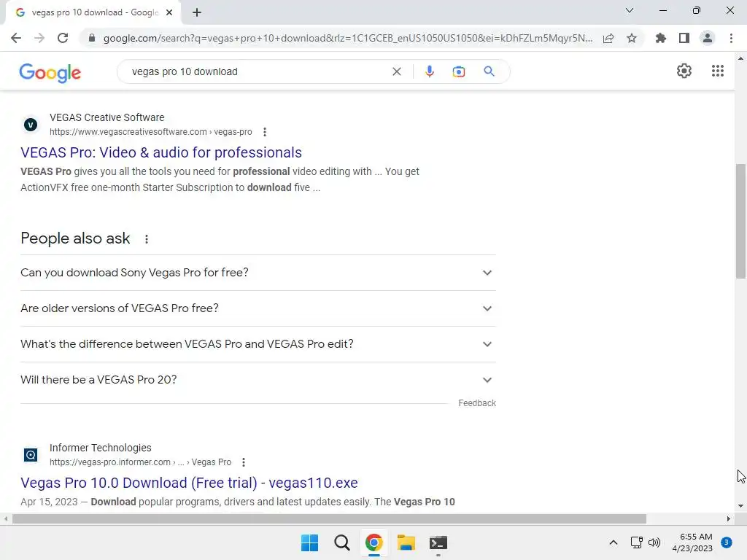Image resolution: width=747 pixels, height=560 pixels.
Task: Open options for VEGAS Creative Software result
Action: pyautogui.click(x=265, y=132)
